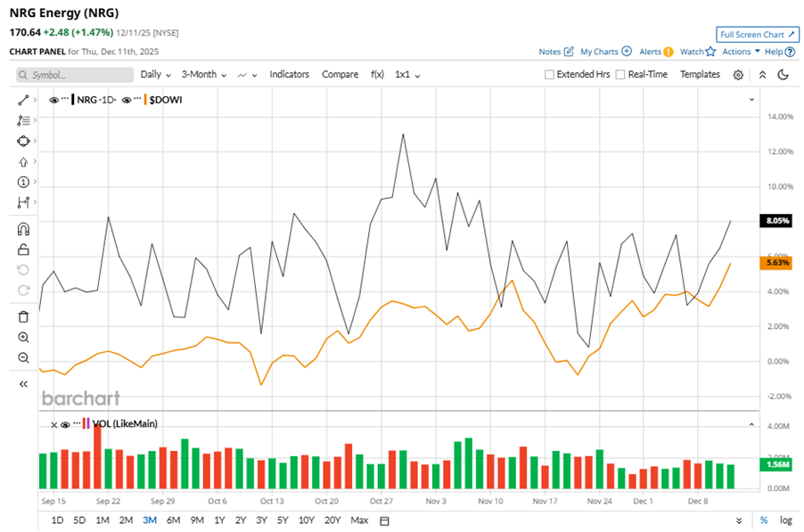Zoom out with the minus magnifier
Screen dimensions: 804x532
(x=23, y=357)
